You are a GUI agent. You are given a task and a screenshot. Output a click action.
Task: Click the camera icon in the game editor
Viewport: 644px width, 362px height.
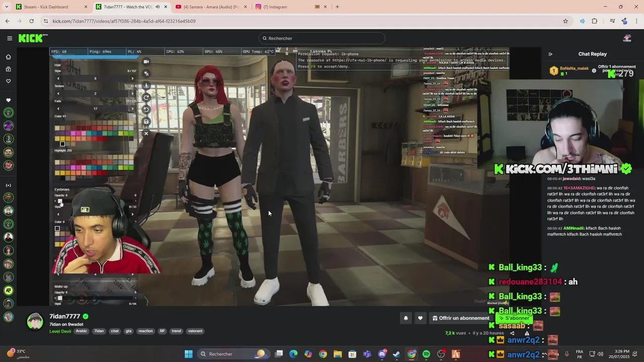(x=146, y=61)
